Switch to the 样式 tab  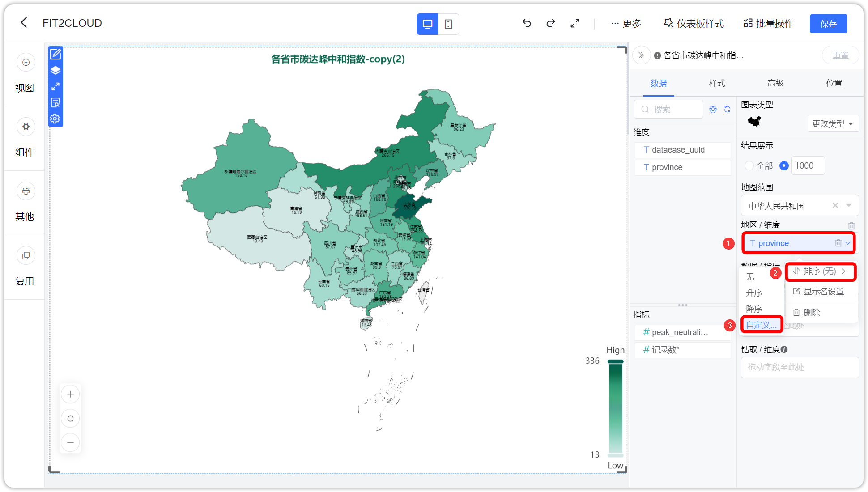(717, 83)
